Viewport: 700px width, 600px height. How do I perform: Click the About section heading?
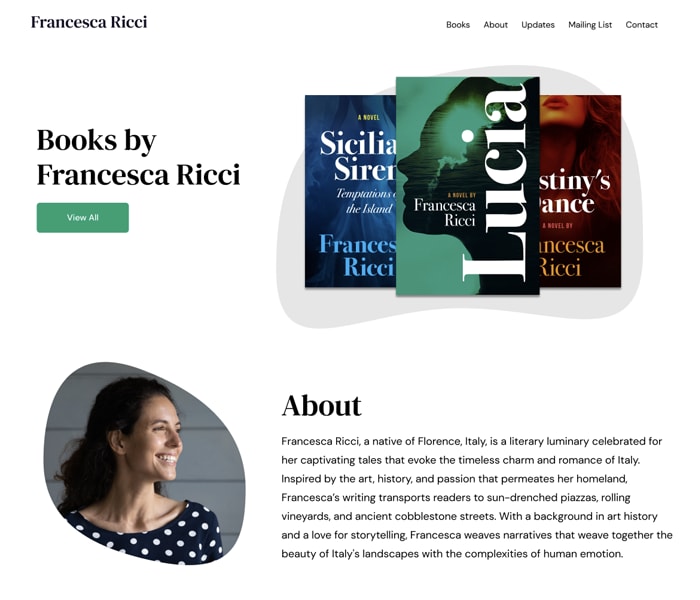pyautogui.click(x=321, y=406)
